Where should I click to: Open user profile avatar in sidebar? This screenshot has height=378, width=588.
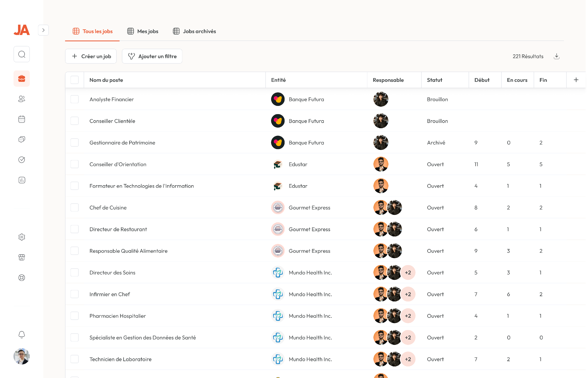click(22, 356)
